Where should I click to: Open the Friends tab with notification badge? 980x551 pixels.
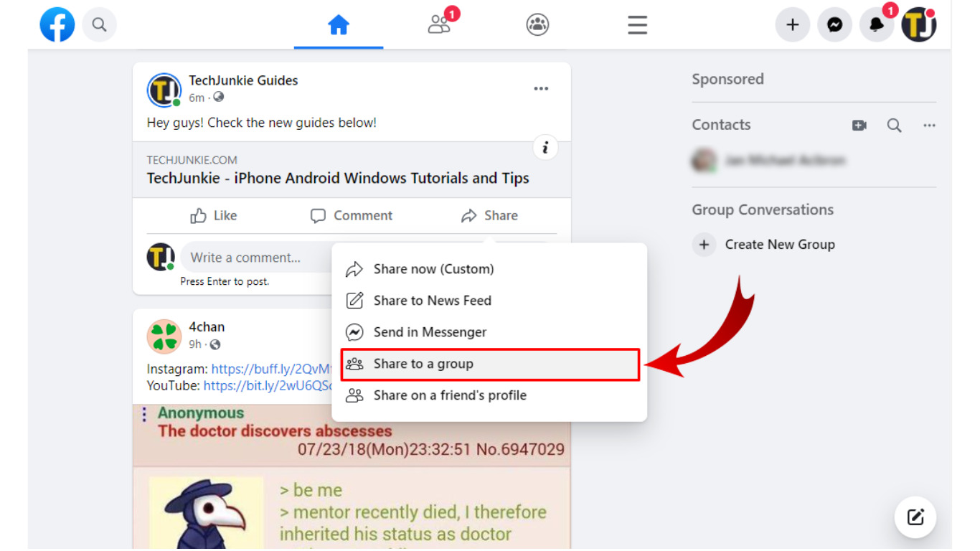click(440, 23)
